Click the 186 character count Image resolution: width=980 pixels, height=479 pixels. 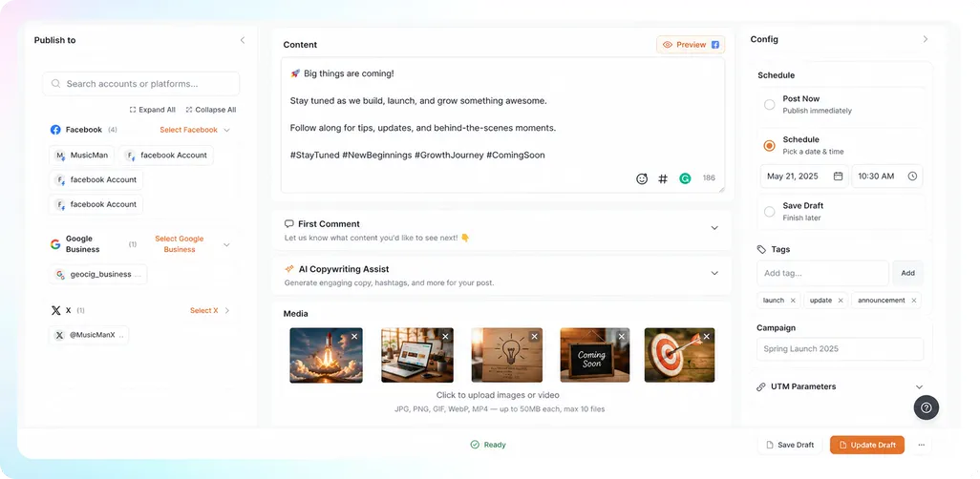[709, 178]
